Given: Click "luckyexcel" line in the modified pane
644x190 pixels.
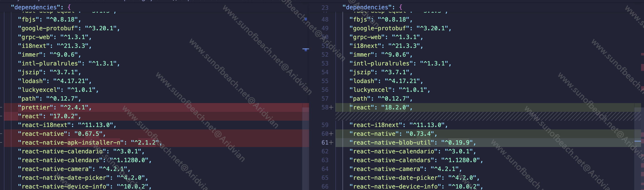Looking at the screenshot, I should (x=390, y=90).
